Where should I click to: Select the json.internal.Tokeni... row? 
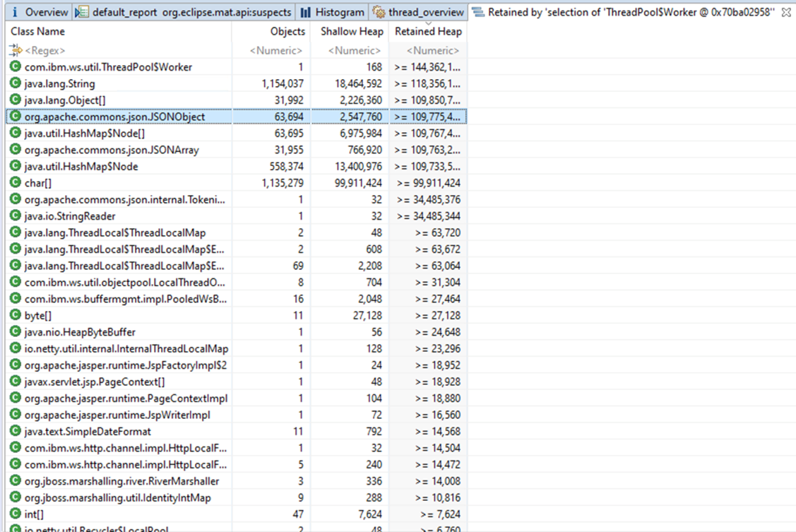(x=236, y=199)
